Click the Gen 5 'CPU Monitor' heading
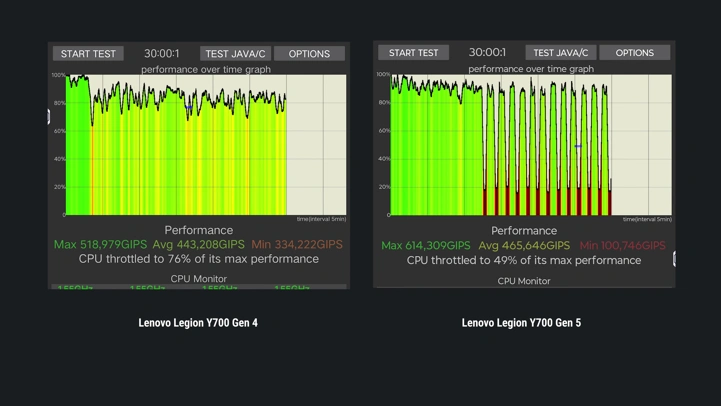 (524, 280)
